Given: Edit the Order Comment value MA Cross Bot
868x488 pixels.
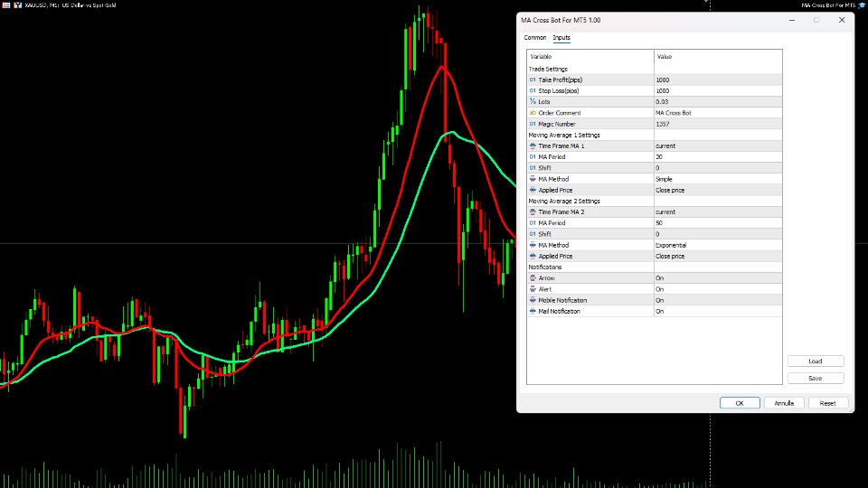Looking at the screenshot, I should pyautogui.click(x=718, y=113).
